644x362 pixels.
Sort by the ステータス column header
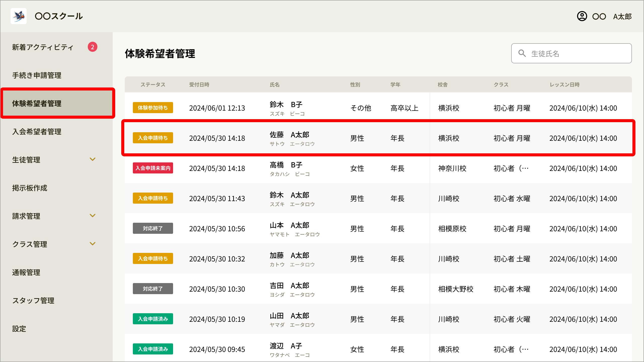pyautogui.click(x=153, y=84)
